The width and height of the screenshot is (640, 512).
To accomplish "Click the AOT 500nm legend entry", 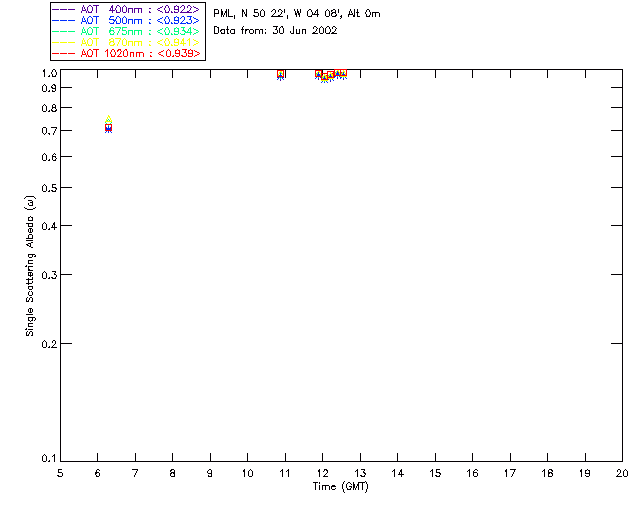I will pyautogui.click(x=126, y=20).
